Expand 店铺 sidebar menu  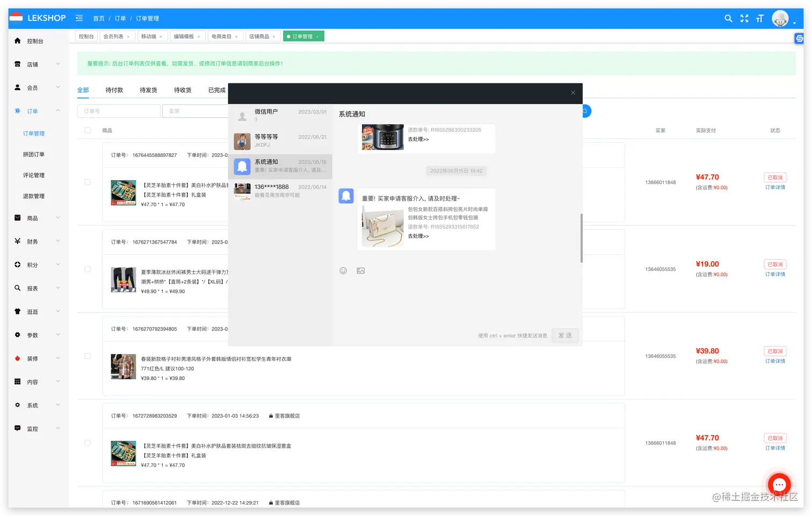click(58, 64)
